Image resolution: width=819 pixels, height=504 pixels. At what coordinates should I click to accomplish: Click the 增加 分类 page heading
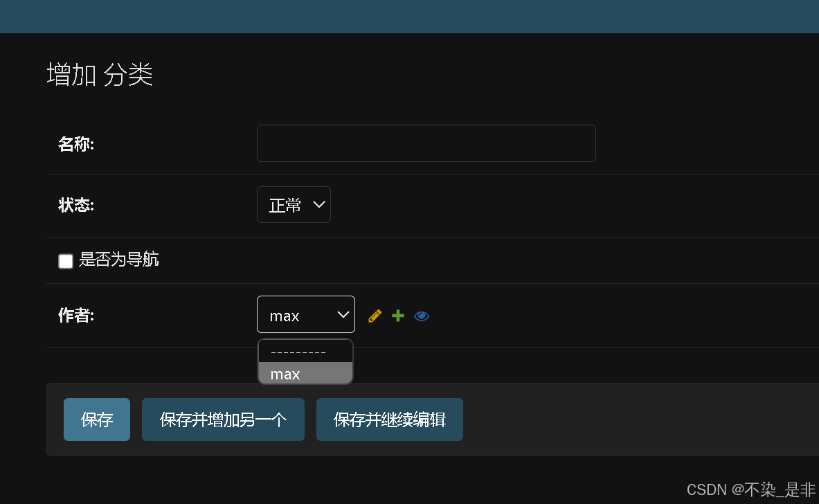pyautogui.click(x=100, y=74)
